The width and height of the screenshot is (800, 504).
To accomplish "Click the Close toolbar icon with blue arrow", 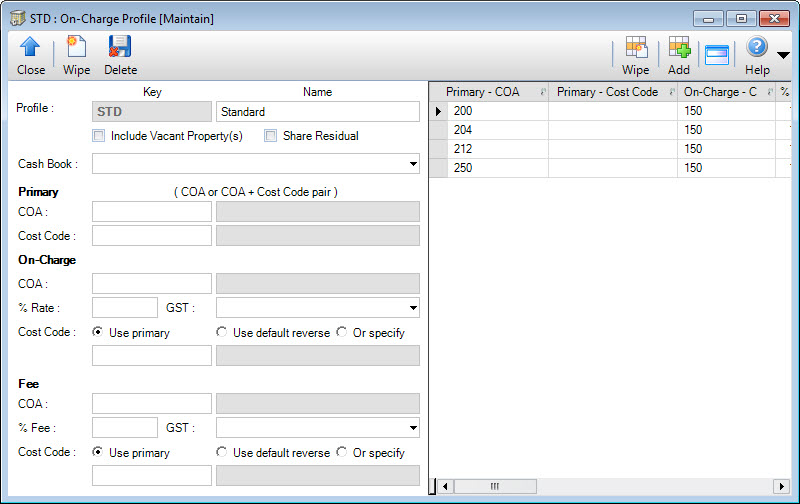I will click(30, 47).
